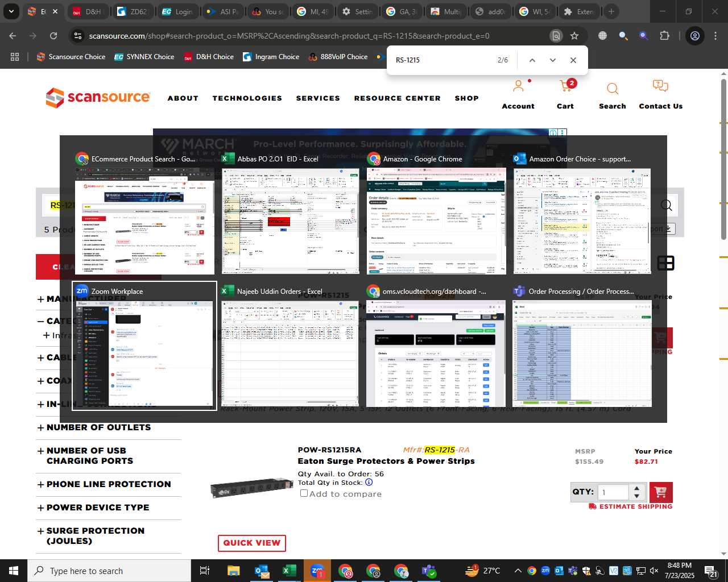Viewport: 728px width, 582px height.
Task: Open the Account icon
Action: 518,86
